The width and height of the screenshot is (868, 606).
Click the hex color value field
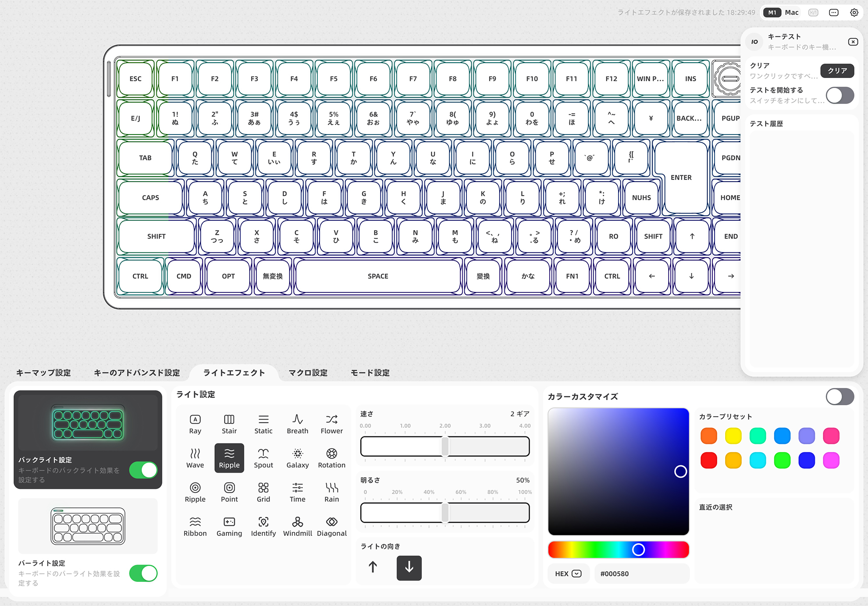click(641, 574)
